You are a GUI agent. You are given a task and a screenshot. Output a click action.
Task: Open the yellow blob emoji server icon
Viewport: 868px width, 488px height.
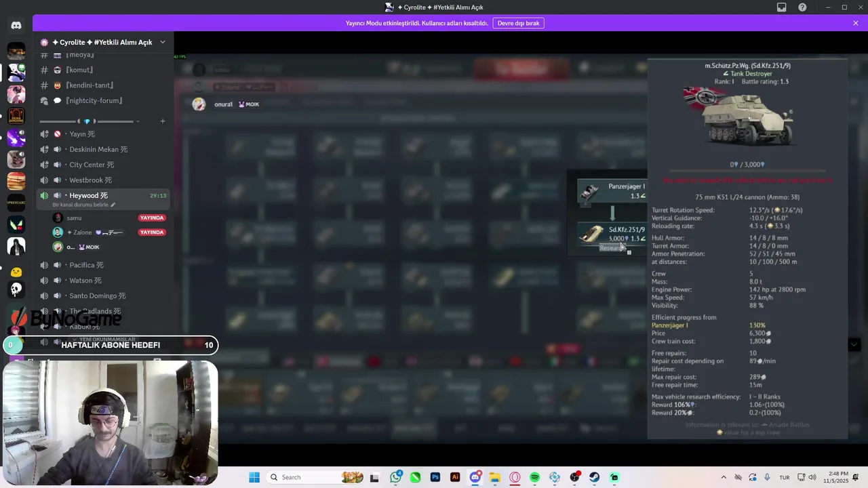click(x=16, y=272)
